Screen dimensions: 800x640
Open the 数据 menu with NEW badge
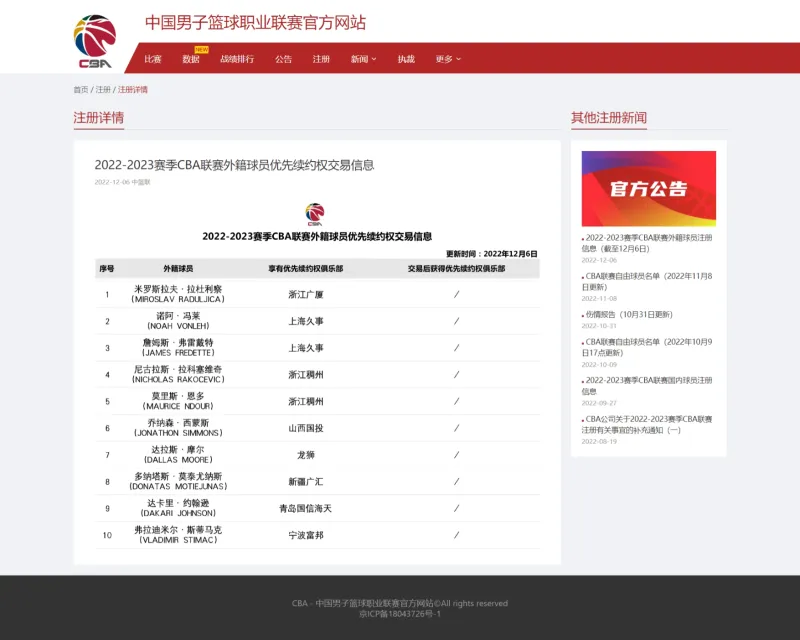[x=191, y=59]
